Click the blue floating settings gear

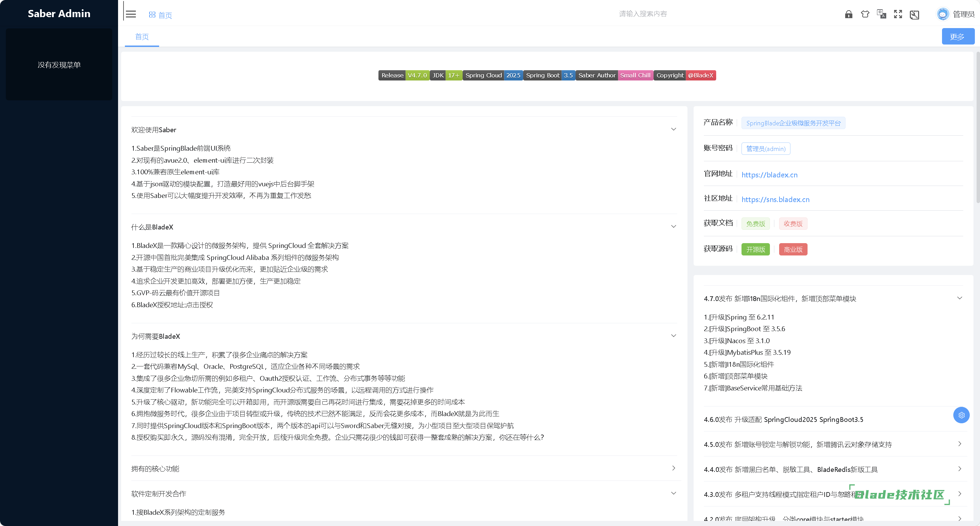(961, 415)
